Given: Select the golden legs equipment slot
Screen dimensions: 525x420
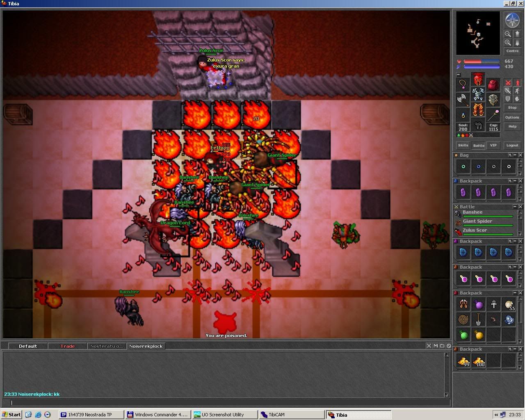Looking at the screenshot, I should (x=478, y=110).
